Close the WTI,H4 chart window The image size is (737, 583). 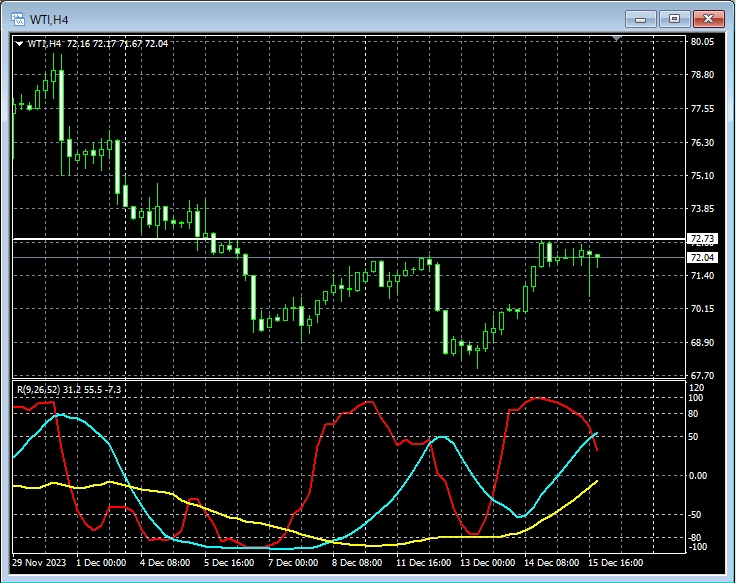coord(709,18)
